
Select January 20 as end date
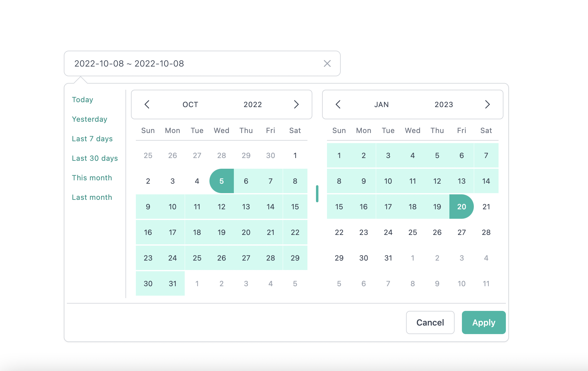461,207
